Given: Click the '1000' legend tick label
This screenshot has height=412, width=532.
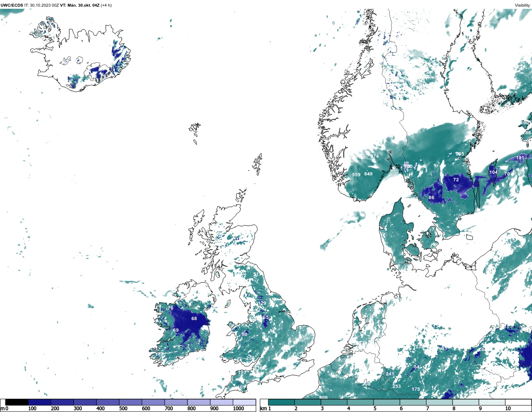Looking at the screenshot, I should click(x=239, y=409).
